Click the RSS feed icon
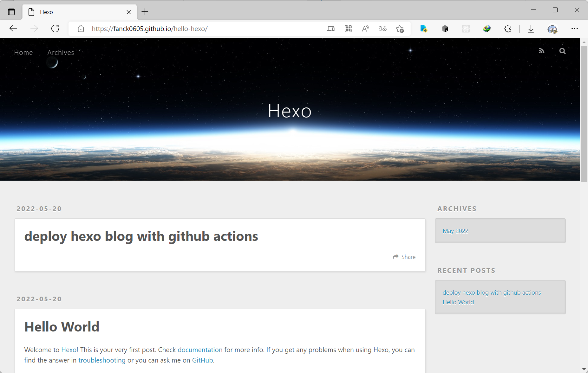 pyautogui.click(x=541, y=51)
